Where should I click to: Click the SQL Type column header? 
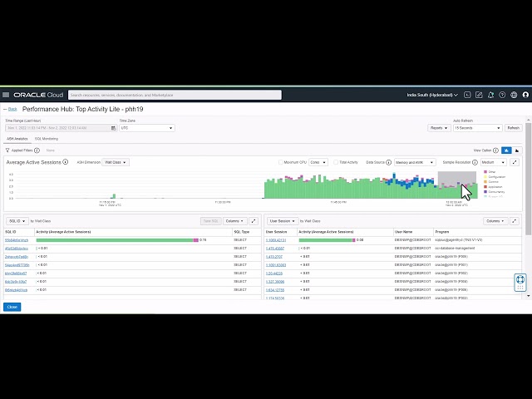[x=242, y=232]
